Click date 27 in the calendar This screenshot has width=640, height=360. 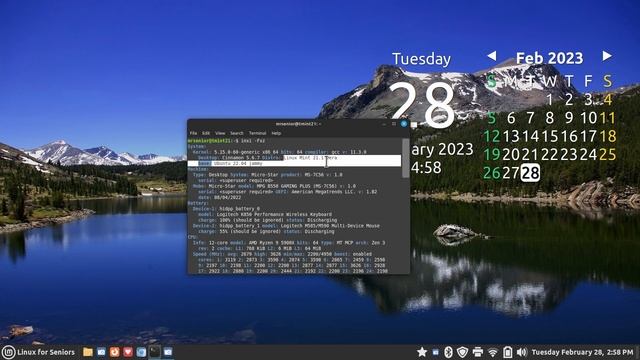pyautogui.click(x=511, y=173)
